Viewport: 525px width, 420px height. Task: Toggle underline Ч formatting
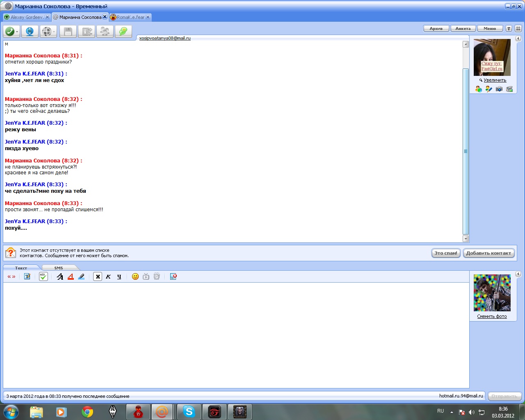click(x=119, y=276)
